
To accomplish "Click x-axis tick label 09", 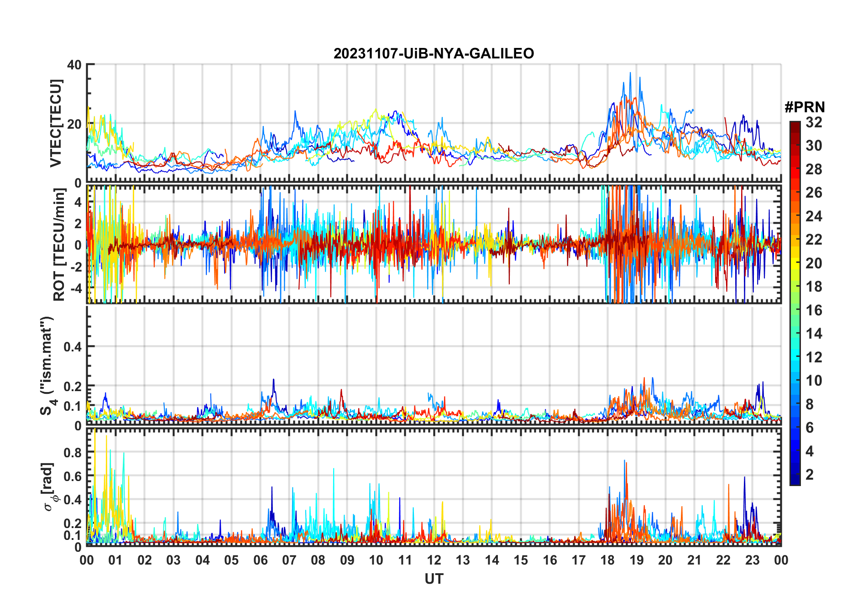I will (347, 560).
